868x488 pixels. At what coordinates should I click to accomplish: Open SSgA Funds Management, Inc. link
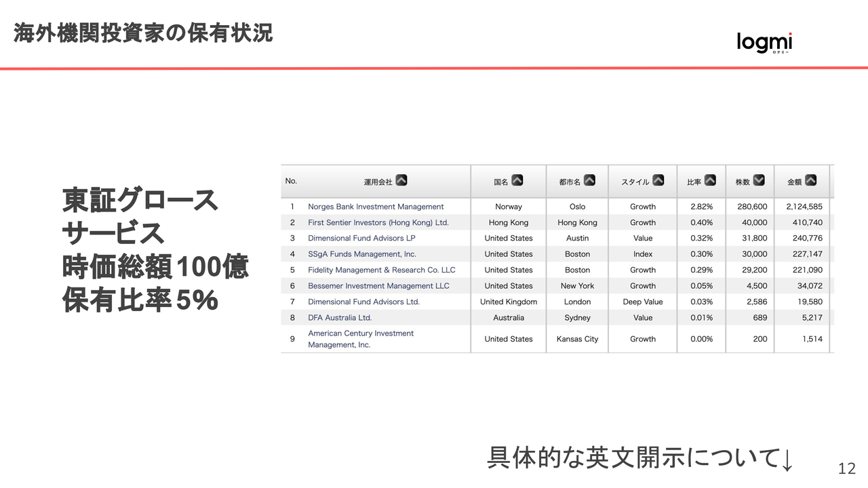(362, 254)
